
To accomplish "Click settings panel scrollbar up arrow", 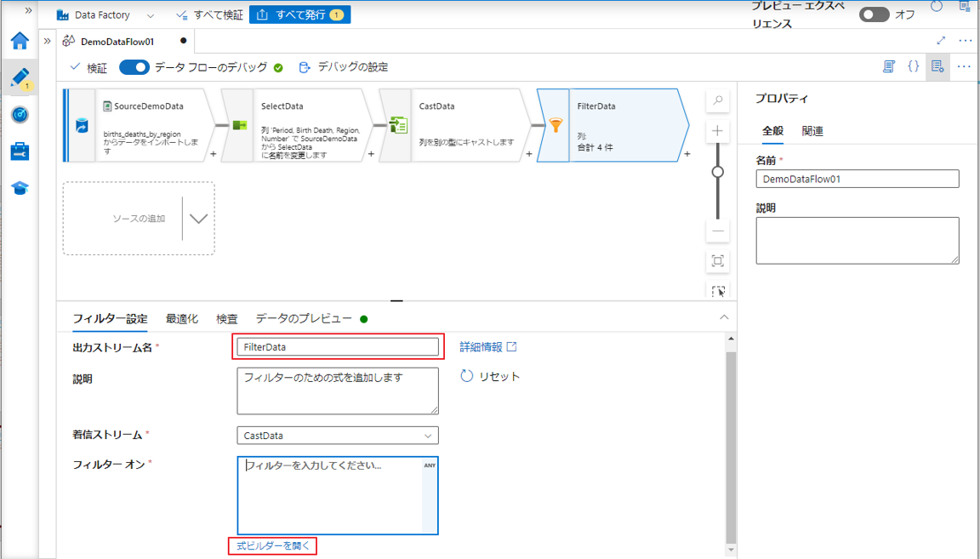I will (x=732, y=339).
